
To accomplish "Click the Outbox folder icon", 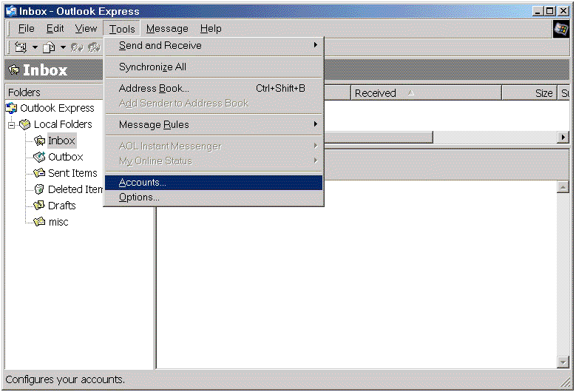I will tap(39, 157).
